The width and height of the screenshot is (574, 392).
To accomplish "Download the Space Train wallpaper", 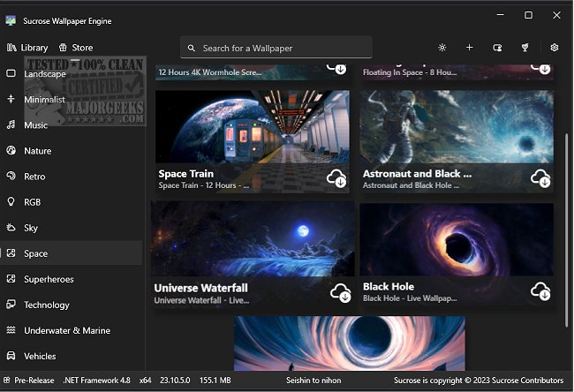I will (338, 178).
